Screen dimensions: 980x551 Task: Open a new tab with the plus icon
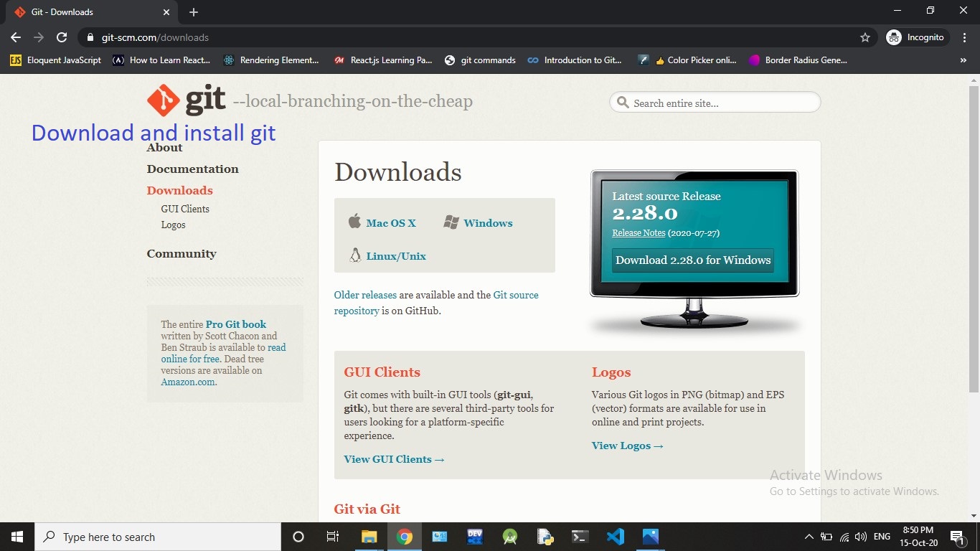194,12
